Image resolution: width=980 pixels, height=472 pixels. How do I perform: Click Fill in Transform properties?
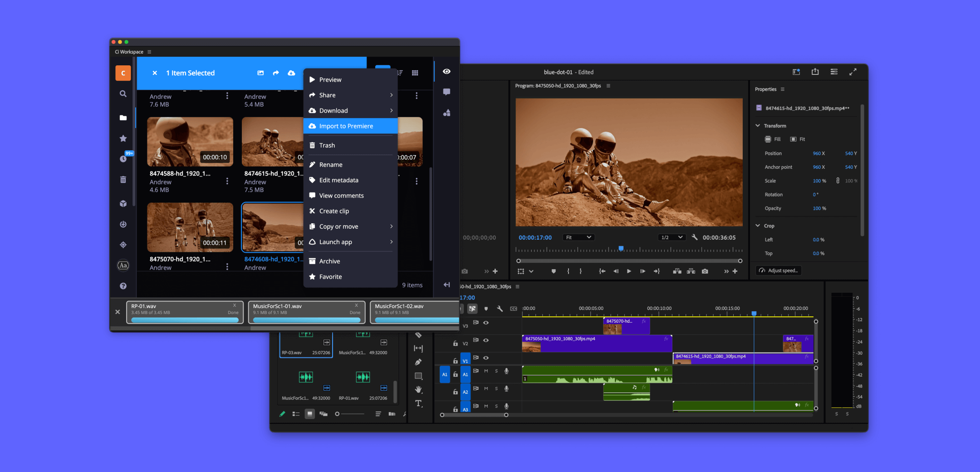coord(773,139)
